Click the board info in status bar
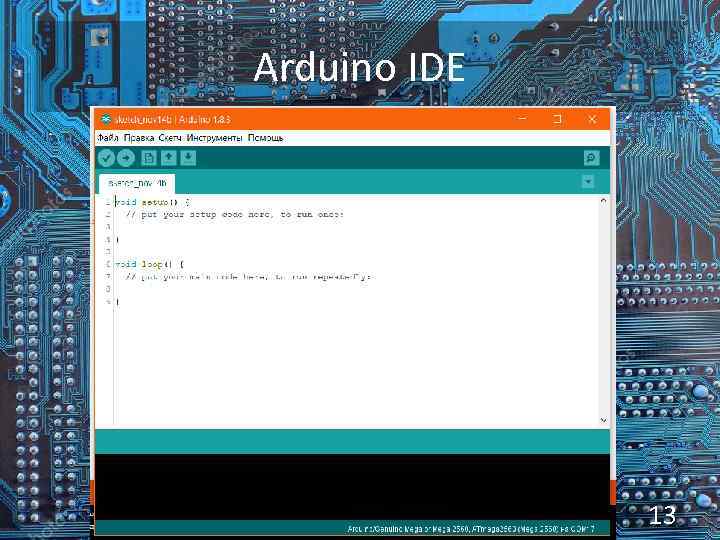720x540 pixels. (x=471, y=529)
